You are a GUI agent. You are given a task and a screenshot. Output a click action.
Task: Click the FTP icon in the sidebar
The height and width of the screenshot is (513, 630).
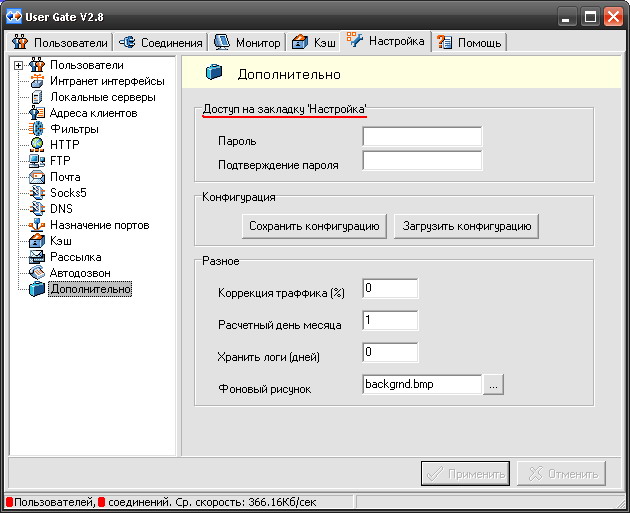click(37, 161)
